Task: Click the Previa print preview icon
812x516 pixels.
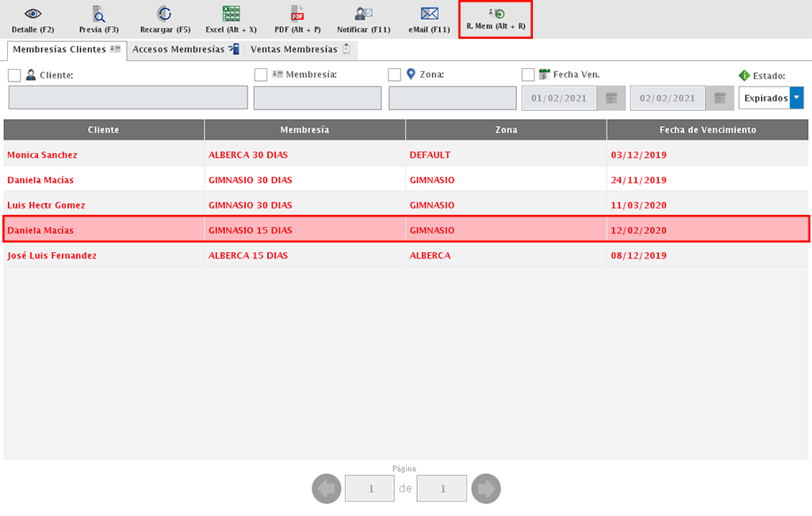Action: [98, 14]
